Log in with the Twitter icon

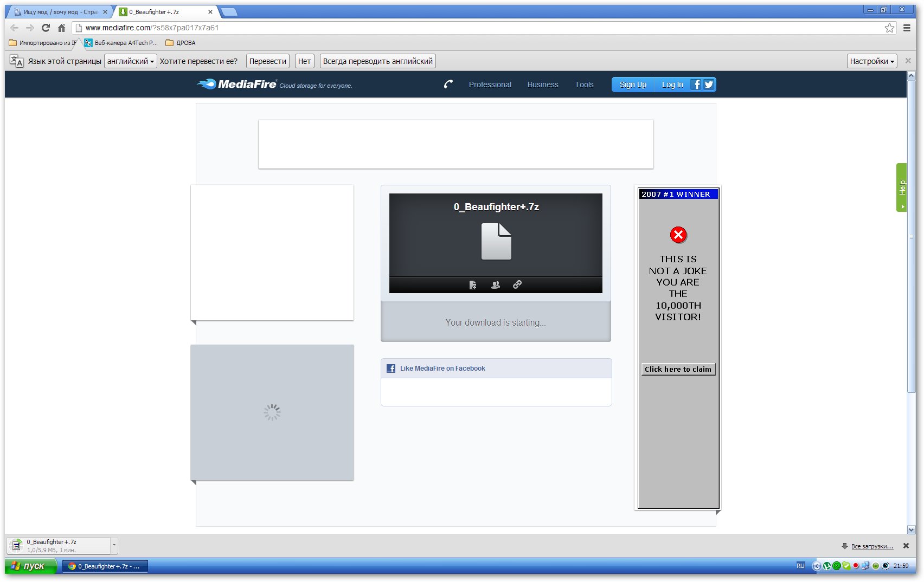pos(709,85)
